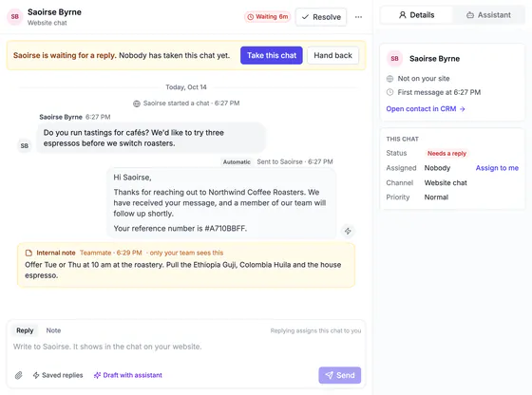The height and width of the screenshot is (395, 532).
Task: Click the SB avatar in chat header
Action: click(15, 16)
